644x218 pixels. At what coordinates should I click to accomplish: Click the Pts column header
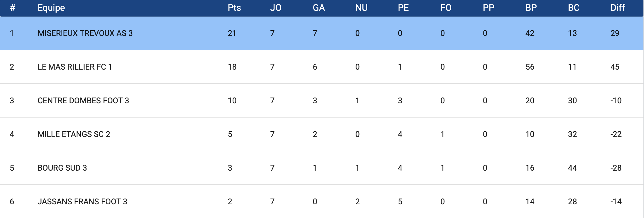[x=234, y=8]
